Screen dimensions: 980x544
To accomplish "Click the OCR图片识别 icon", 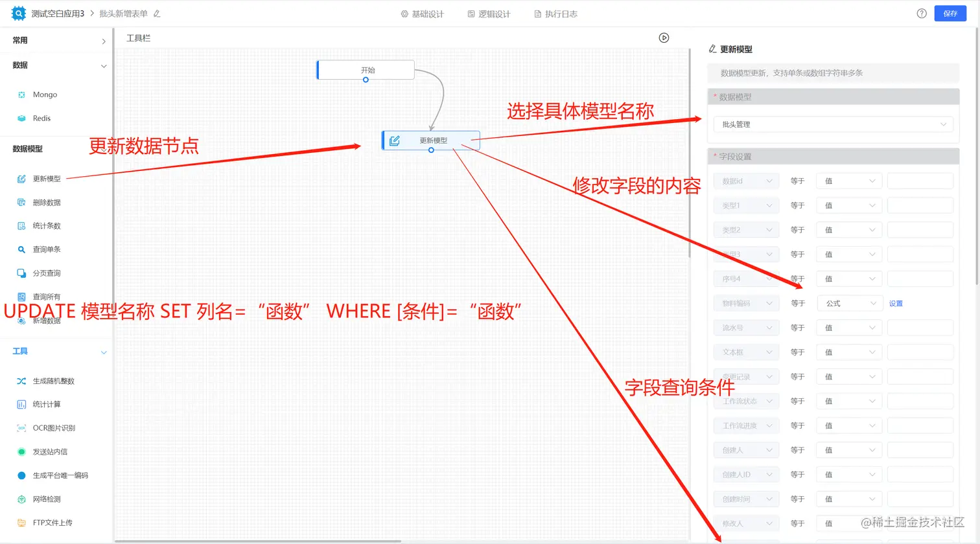I will coord(21,428).
